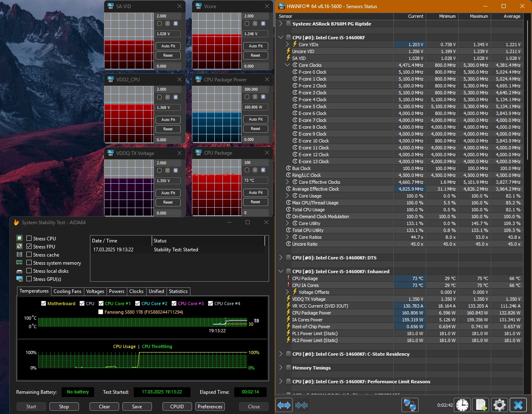Expand the Memory Timings group
532x414 pixels.
[x=281, y=368]
